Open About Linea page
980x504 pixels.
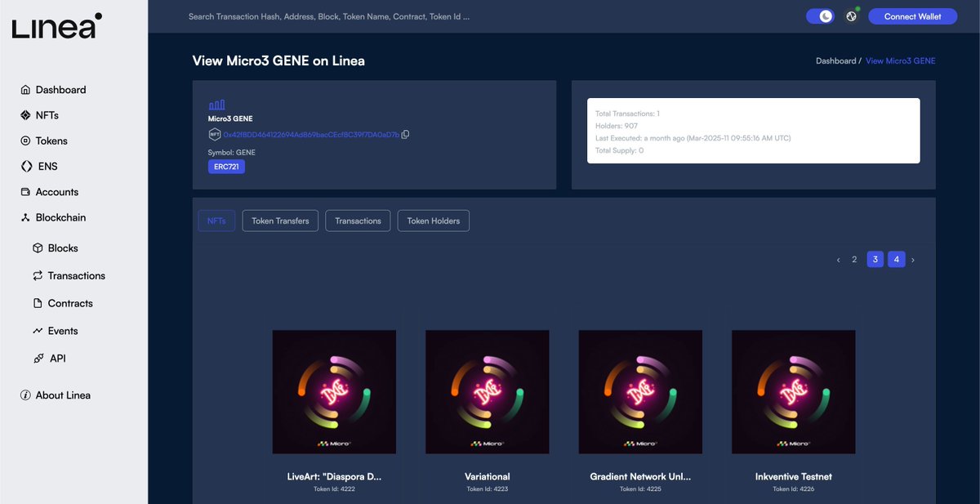pos(63,395)
